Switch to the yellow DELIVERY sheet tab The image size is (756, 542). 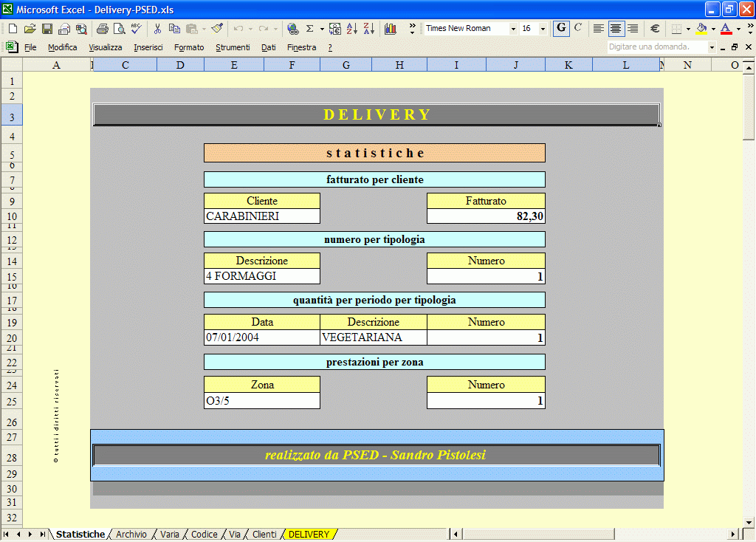click(309, 535)
